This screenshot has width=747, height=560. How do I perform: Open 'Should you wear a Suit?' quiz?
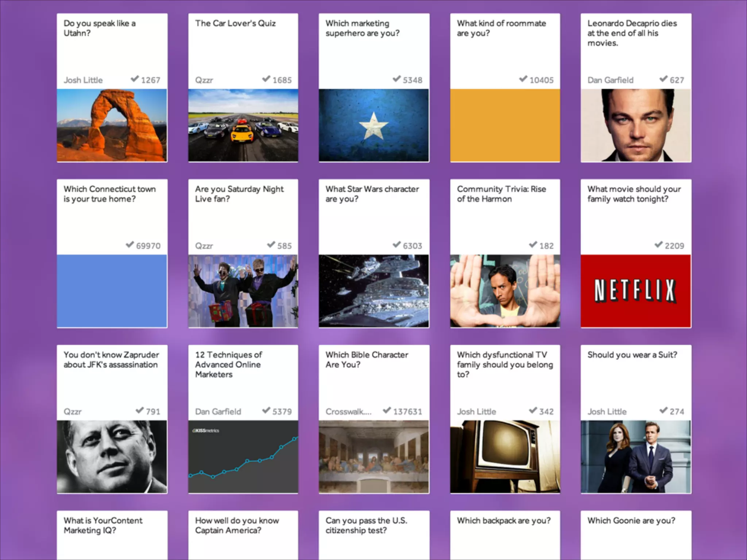click(632, 355)
